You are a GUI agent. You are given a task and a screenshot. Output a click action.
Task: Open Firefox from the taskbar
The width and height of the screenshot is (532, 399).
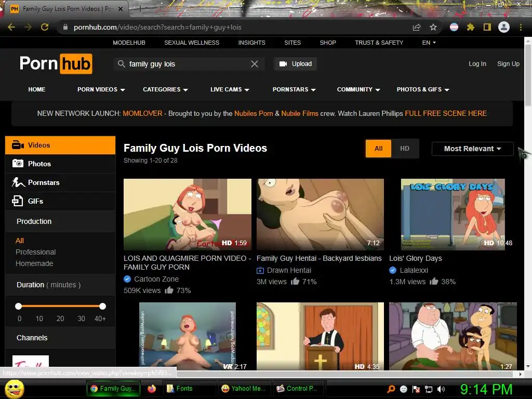[x=152, y=389]
